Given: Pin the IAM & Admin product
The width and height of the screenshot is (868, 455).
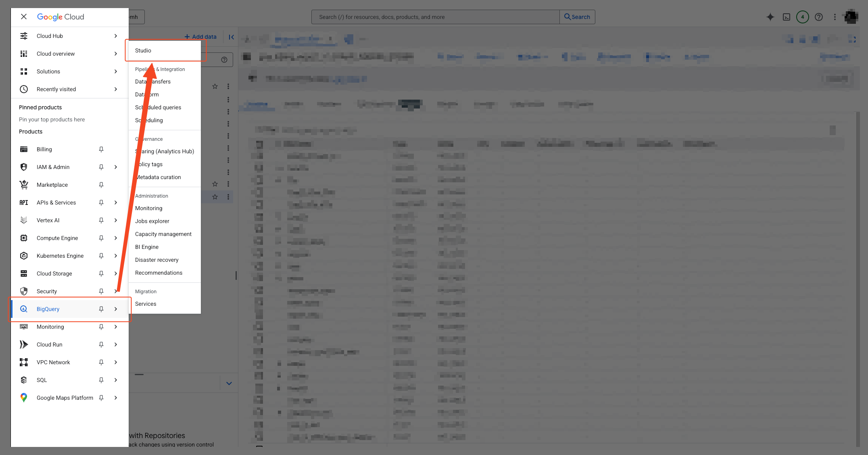Looking at the screenshot, I should [x=101, y=167].
